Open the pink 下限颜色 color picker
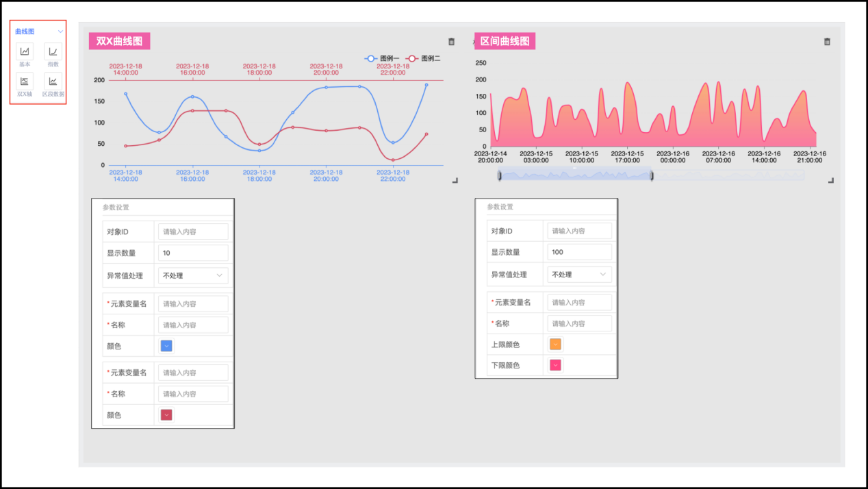The height and width of the screenshot is (489, 868). tap(555, 365)
